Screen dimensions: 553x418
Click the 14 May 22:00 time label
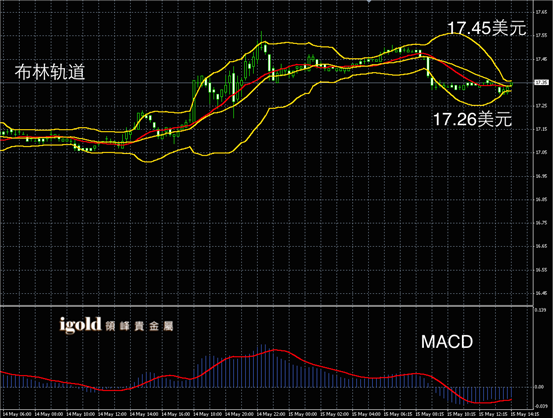point(271,414)
